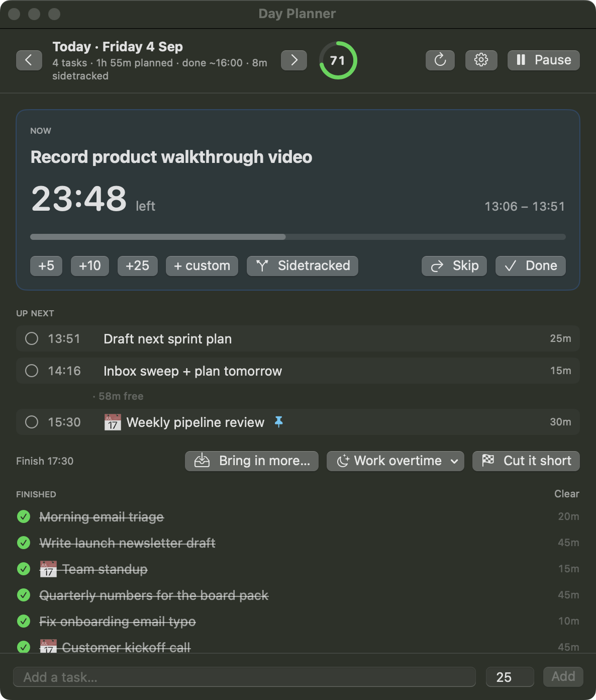Go to previous day with left chevron
This screenshot has width=596, height=700.
[x=29, y=60]
